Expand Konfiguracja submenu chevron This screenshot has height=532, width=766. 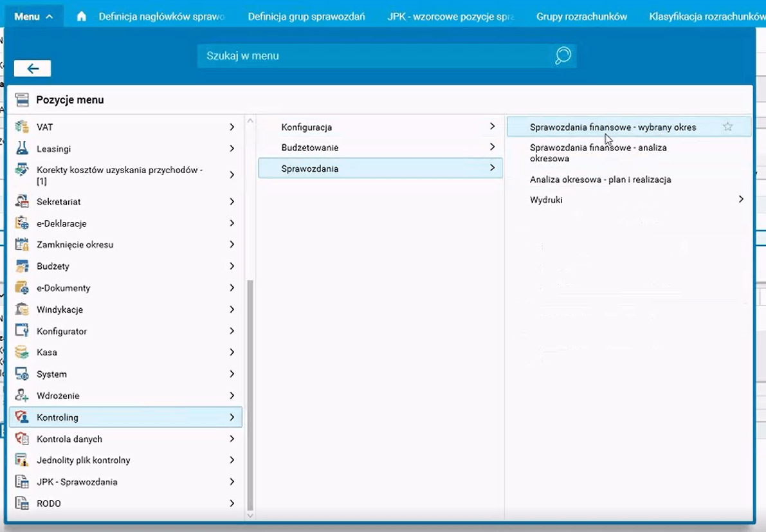[x=492, y=126]
